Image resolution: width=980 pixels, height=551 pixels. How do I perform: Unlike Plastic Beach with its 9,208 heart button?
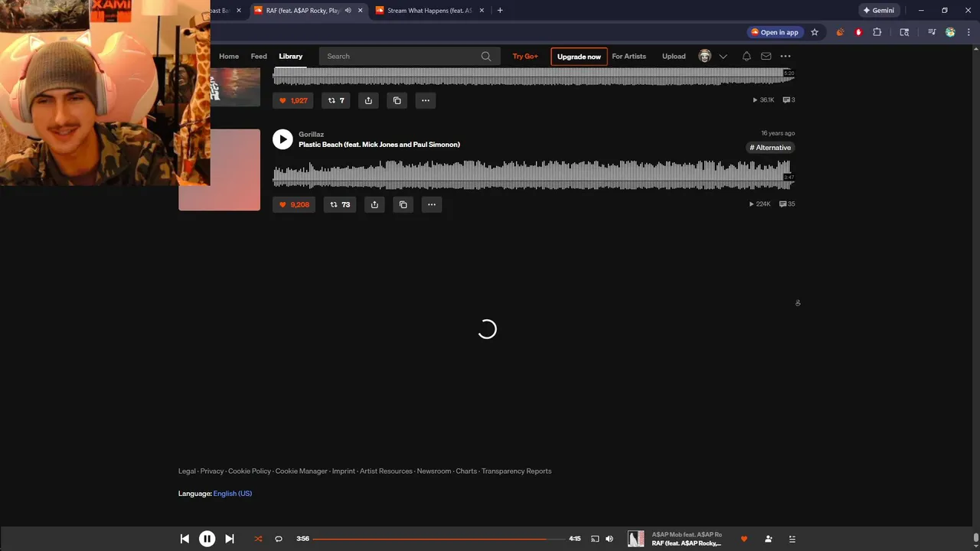click(294, 204)
